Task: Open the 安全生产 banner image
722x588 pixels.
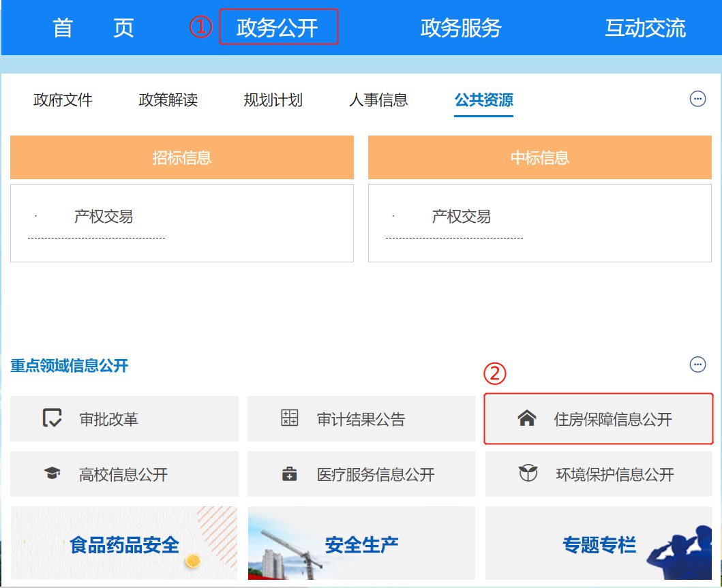Action: pyautogui.click(x=361, y=544)
